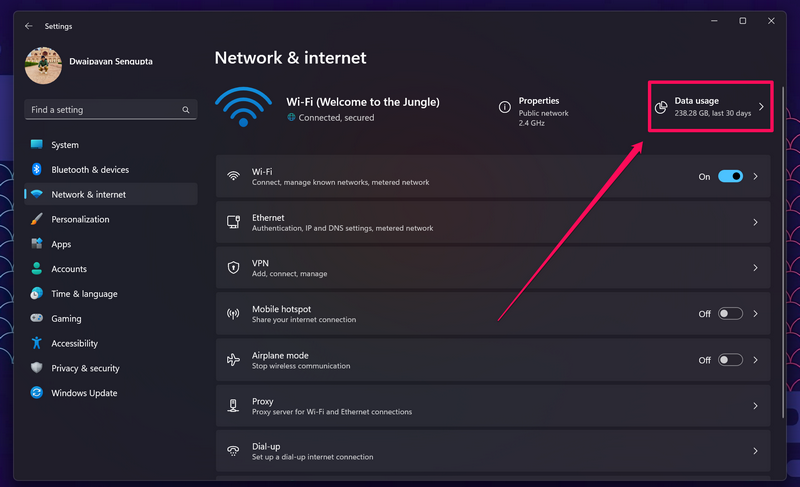Click the Bluetooth & devices icon
The image size is (800, 487).
tap(37, 170)
